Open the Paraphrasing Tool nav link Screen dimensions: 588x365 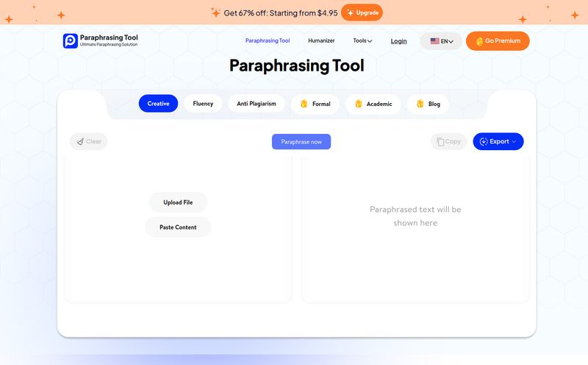click(x=268, y=40)
